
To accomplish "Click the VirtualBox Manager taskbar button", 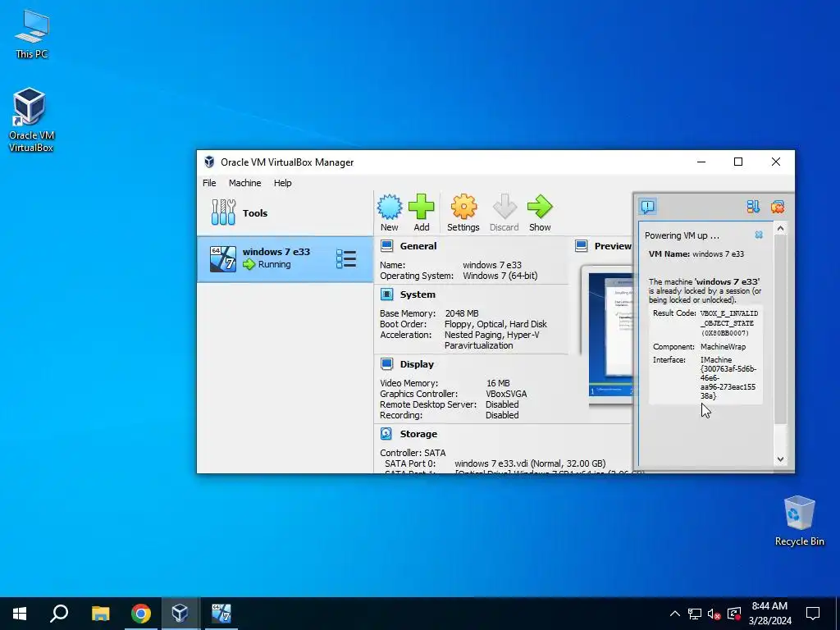I will coord(180,614).
